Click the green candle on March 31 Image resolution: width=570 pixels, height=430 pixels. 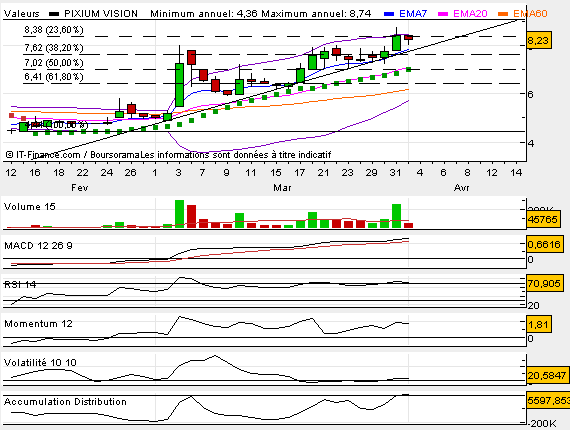coord(397,43)
